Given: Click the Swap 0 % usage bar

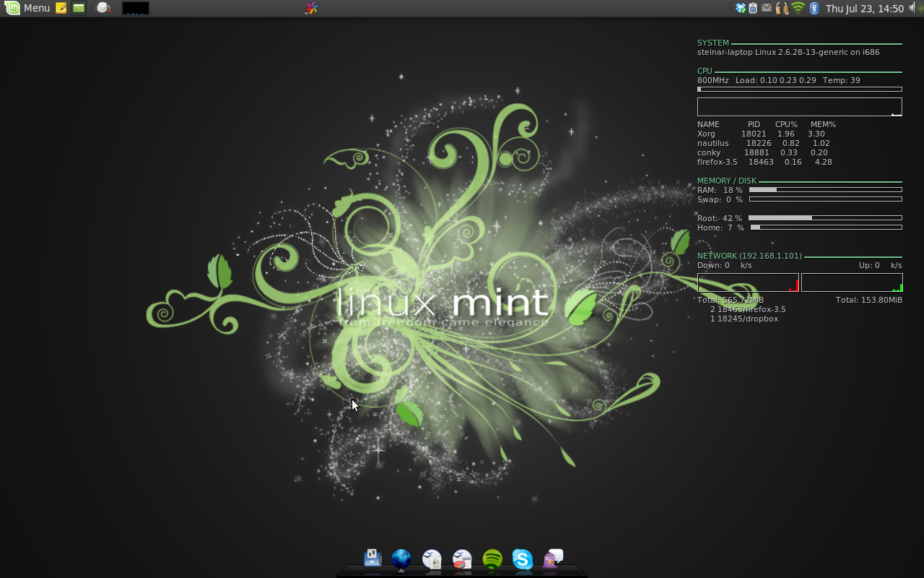Looking at the screenshot, I should coord(825,199).
